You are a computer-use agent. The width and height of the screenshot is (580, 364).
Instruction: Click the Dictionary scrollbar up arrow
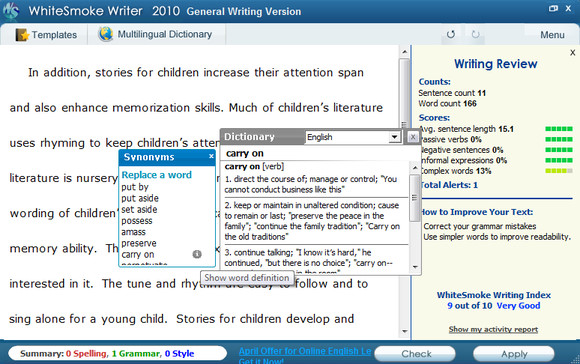[x=415, y=168]
